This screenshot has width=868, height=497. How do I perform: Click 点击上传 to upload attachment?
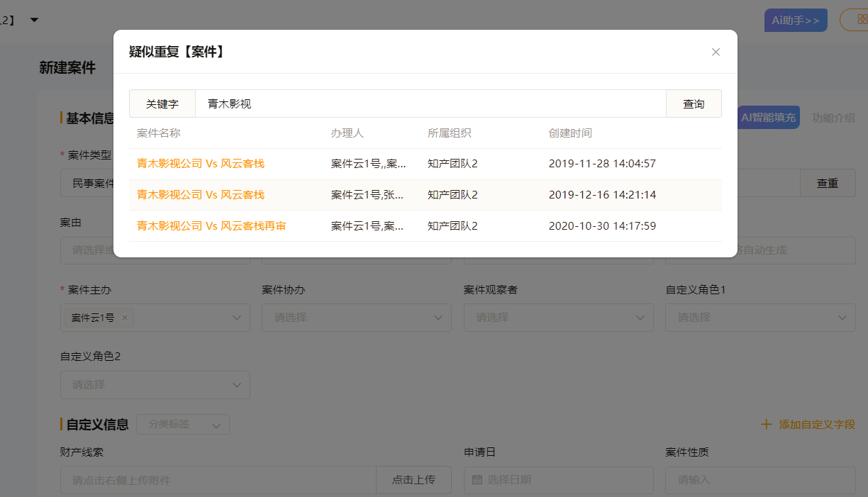413,480
